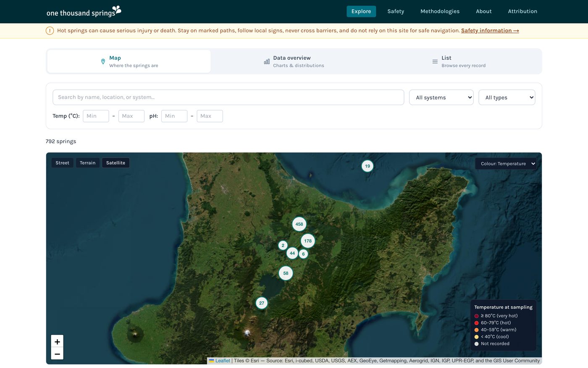The width and height of the screenshot is (588, 368).
Task: Open the 458 springs cluster marker
Action: click(x=299, y=224)
